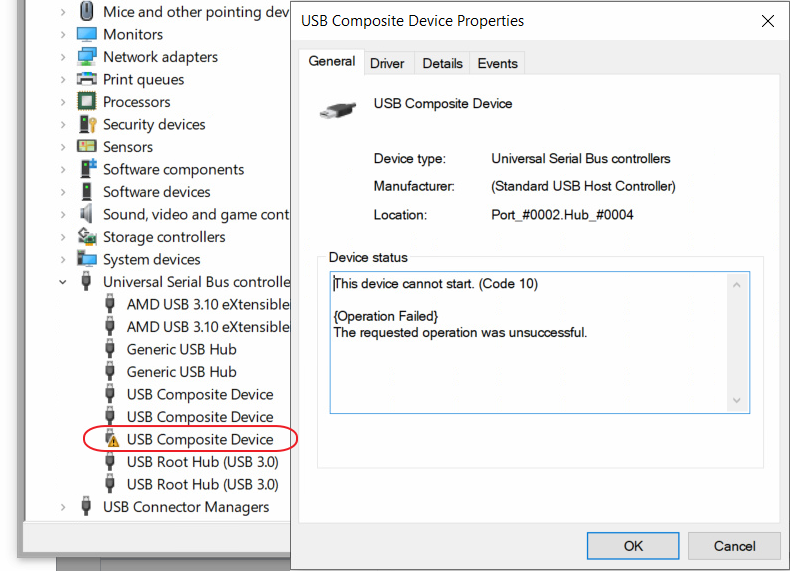Click the first AMD USB 3.10 eXtensible icon
Image resolution: width=790 pixels, height=571 pixels.
[110, 304]
